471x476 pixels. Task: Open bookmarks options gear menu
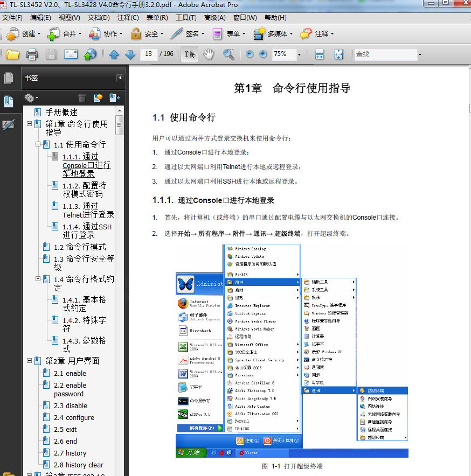31,98
